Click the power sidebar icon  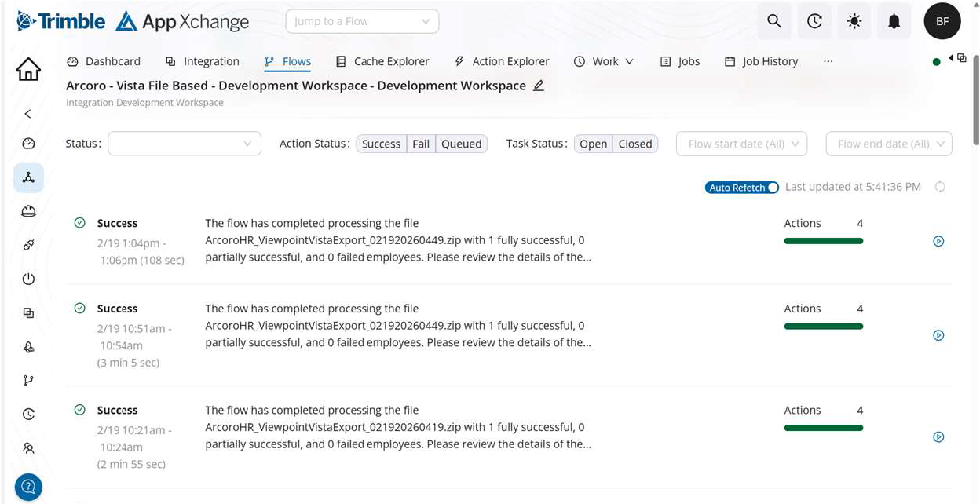[28, 279]
